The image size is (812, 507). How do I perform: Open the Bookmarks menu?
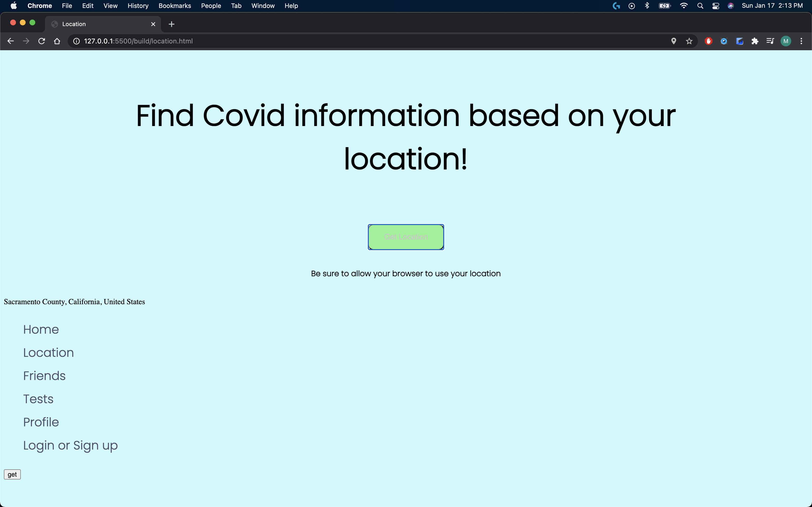point(174,6)
